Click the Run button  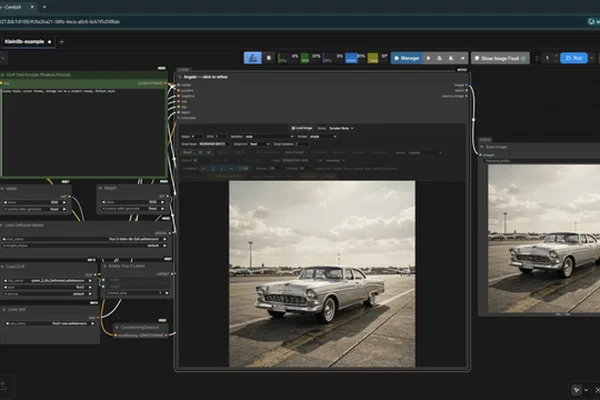coord(574,58)
